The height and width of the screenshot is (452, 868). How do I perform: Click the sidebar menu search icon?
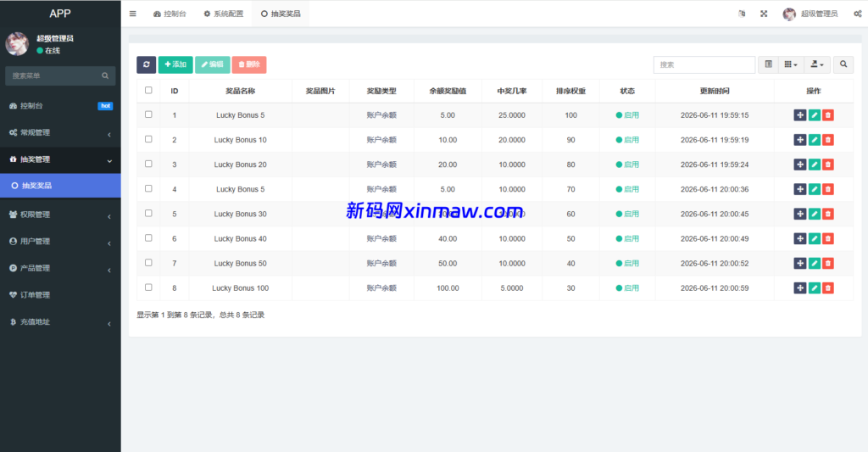tap(105, 75)
